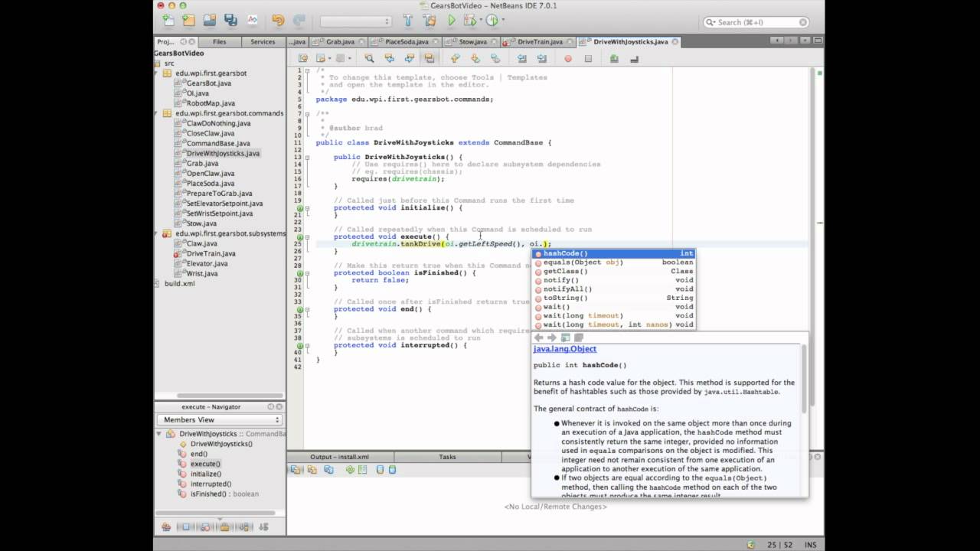Open the Output - install.xml tab
The width and height of the screenshot is (980, 551).
[339, 457]
